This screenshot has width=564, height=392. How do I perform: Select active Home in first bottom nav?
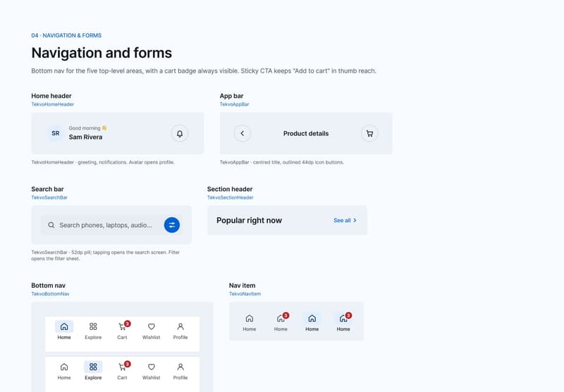(64, 331)
